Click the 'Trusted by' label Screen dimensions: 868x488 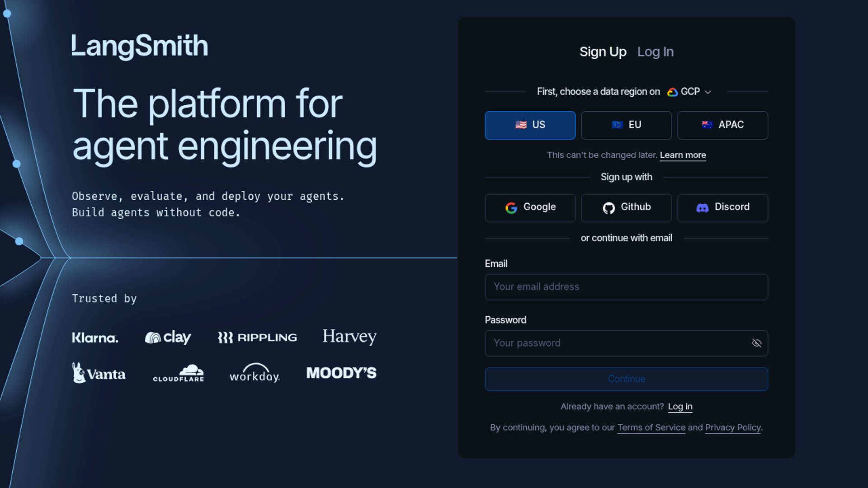(104, 299)
